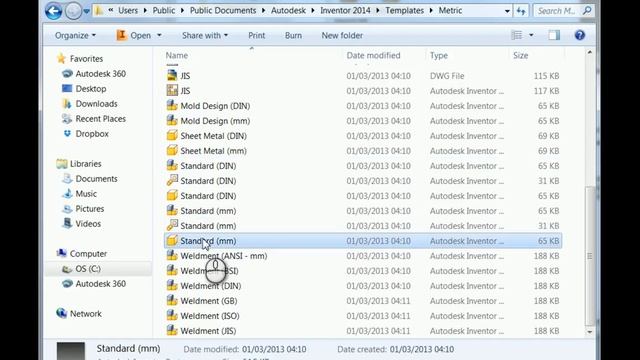Click Inventor 2014 in the breadcrumb

point(345,11)
